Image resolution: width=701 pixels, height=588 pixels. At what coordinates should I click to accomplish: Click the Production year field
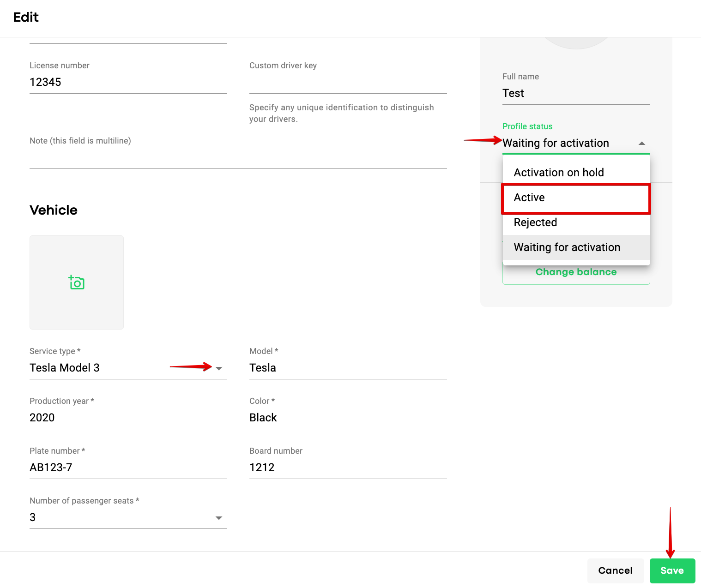tap(128, 418)
